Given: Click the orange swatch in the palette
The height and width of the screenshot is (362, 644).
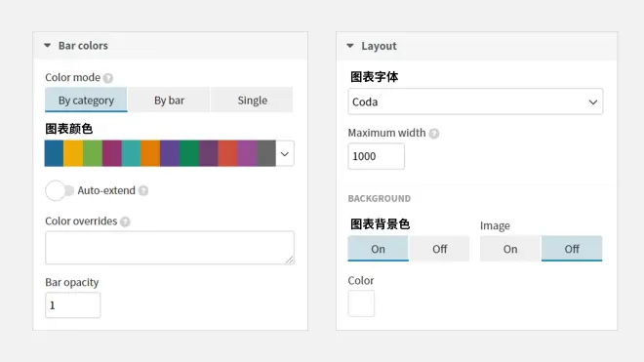Looking at the screenshot, I should 150,153.
